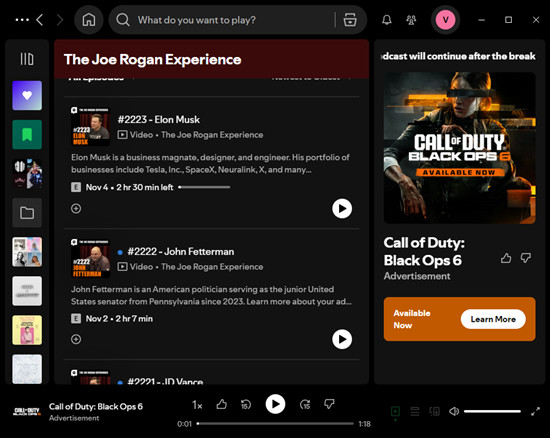The height and width of the screenshot is (438, 550).
Task: Click 'Call of Duty: Black Ops 6' in the player bar
Action: tap(96, 406)
